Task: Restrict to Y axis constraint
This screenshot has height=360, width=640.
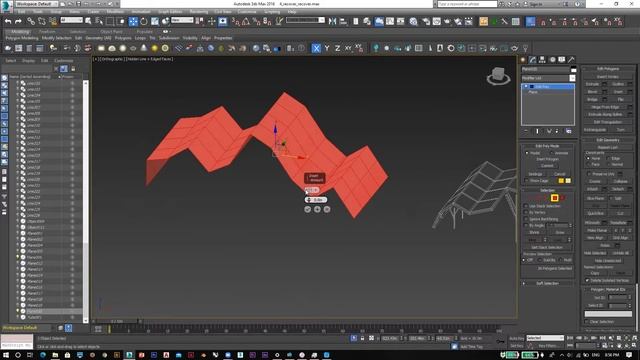Action: (327, 48)
